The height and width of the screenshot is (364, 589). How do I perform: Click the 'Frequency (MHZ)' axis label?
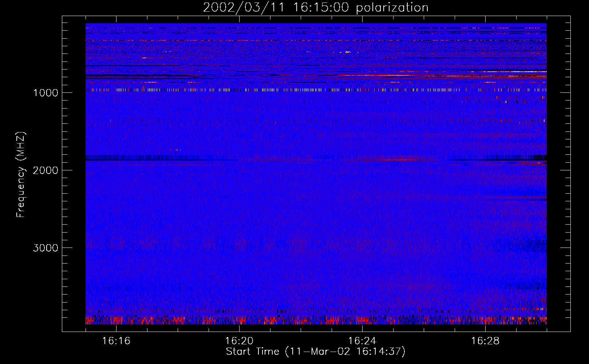21,175
